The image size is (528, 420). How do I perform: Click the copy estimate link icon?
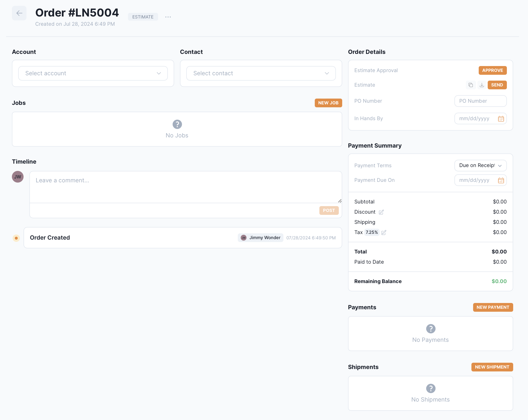click(470, 85)
